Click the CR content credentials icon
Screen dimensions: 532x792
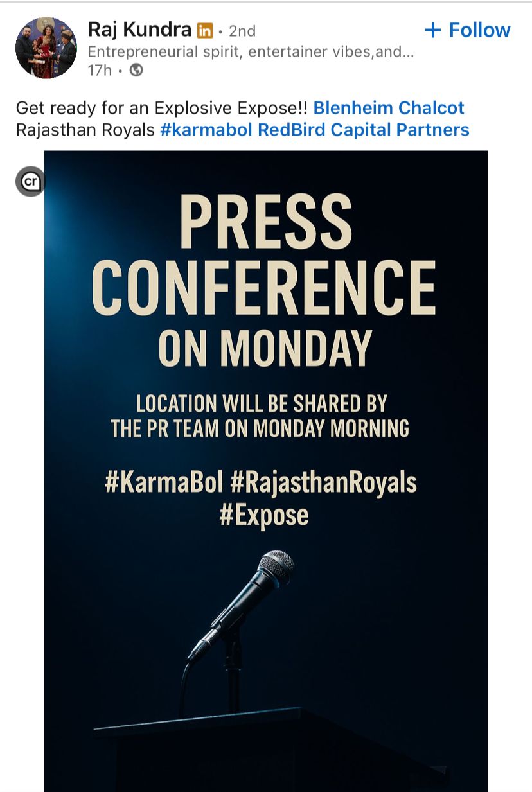[30, 182]
